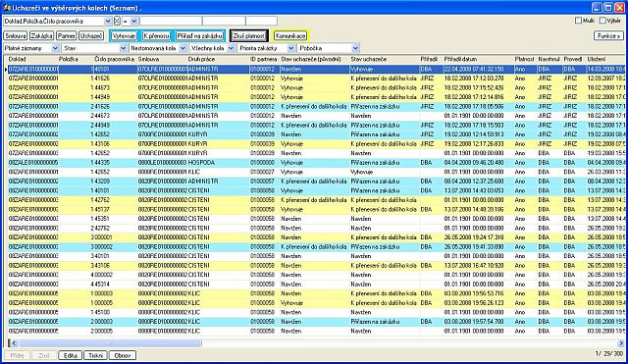Click the Uchazeč button
The image size is (628, 364).
[x=91, y=36]
